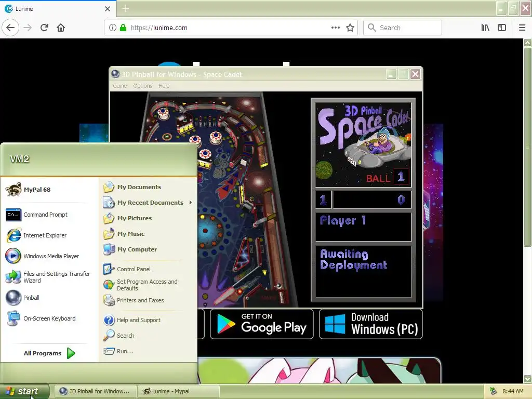Click Download Windows (PC) badge
This screenshot has height=399, width=532.
pyautogui.click(x=371, y=324)
